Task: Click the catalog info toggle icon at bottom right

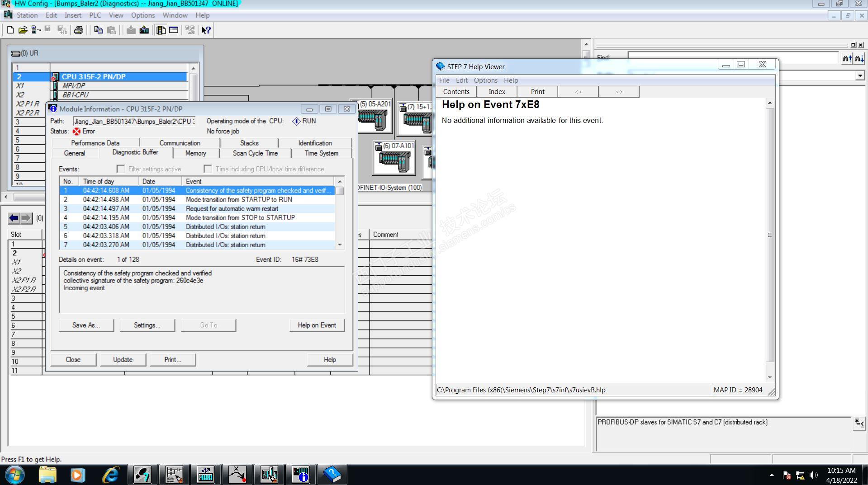Action: [x=859, y=424]
